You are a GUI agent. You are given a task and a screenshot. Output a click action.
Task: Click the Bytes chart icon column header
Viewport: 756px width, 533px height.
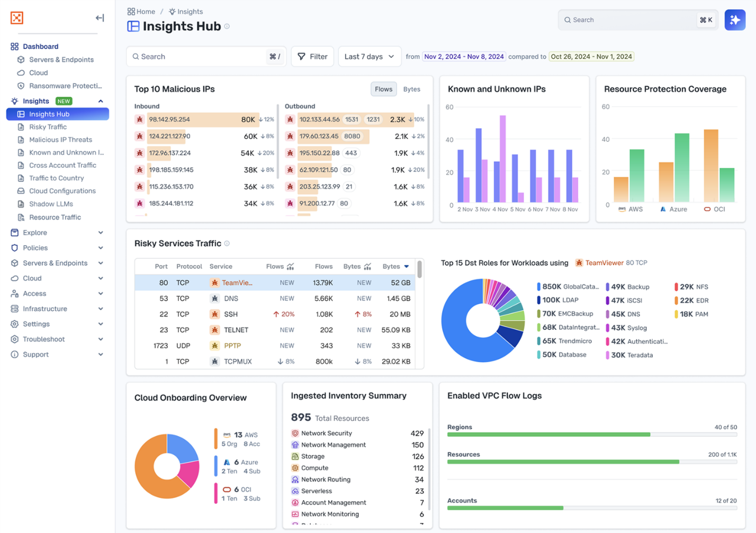click(367, 266)
